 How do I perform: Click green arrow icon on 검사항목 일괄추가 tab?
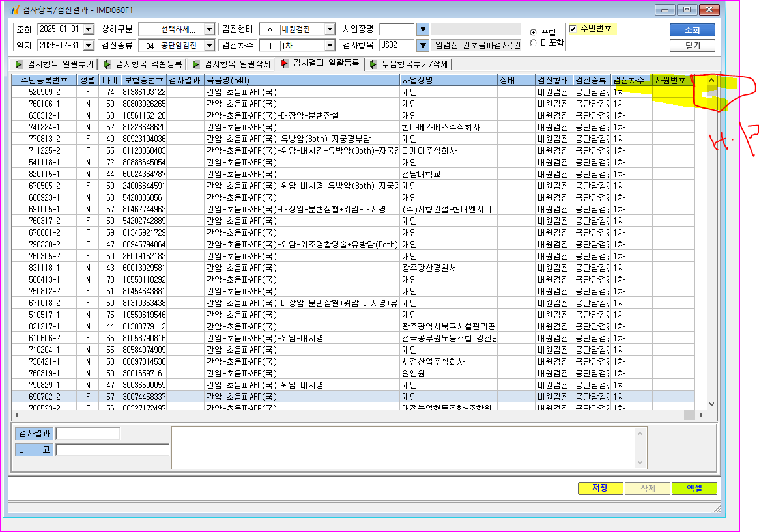coord(19,64)
